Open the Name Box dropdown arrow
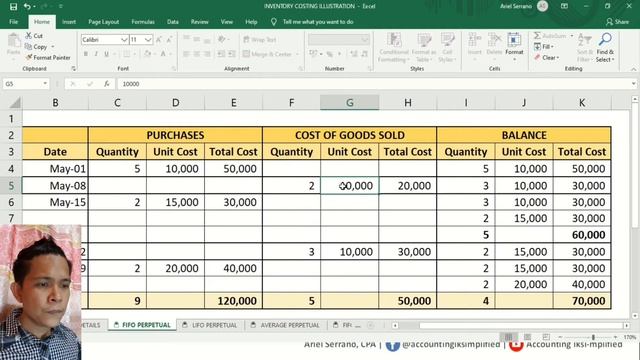The height and width of the screenshot is (360, 640). tap(45, 84)
